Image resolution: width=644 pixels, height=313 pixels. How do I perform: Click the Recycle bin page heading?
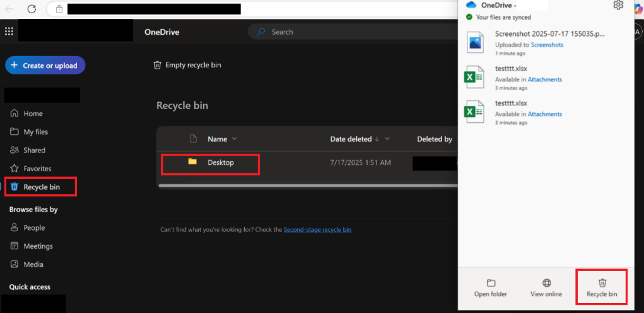(x=182, y=105)
